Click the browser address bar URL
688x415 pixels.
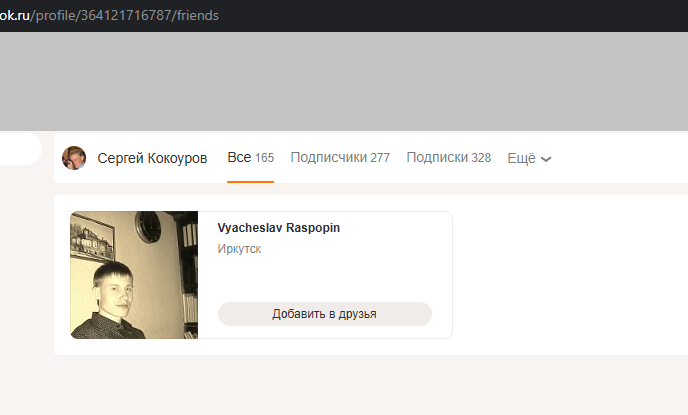tap(109, 15)
